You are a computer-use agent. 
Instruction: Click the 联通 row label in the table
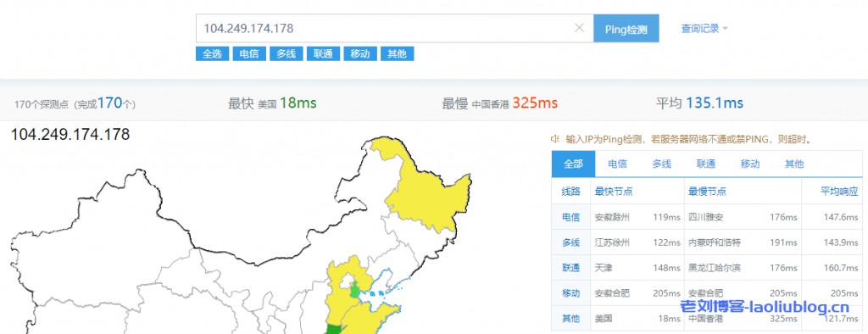click(x=571, y=268)
